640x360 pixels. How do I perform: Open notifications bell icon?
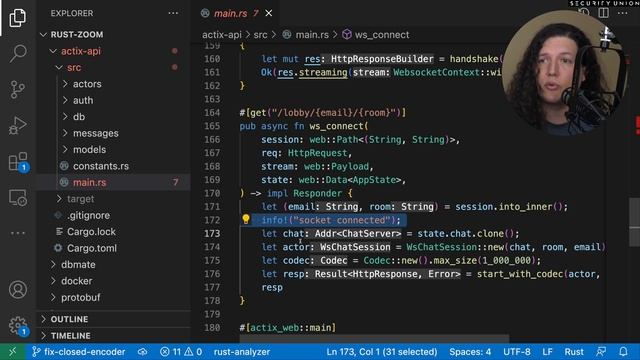click(623, 351)
